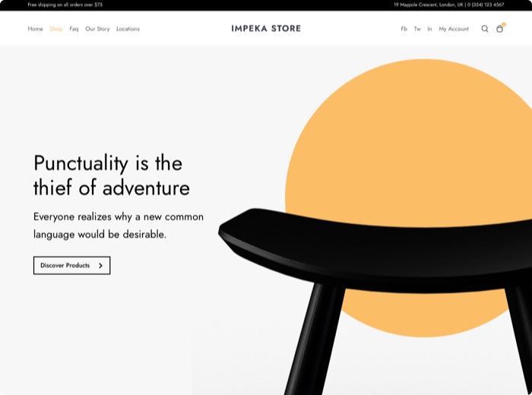Open the Faq page
532x395 pixels.
(x=74, y=29)
